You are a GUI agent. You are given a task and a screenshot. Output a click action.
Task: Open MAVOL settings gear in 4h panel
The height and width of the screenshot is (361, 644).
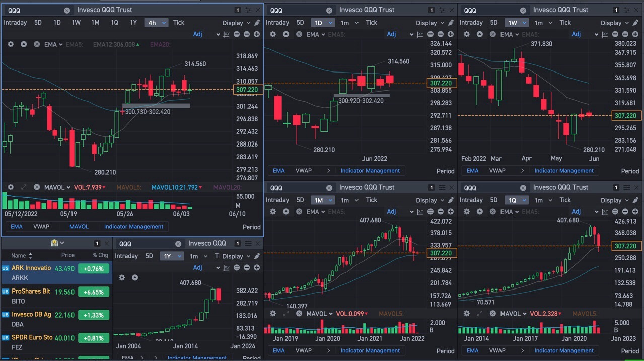pyautogui.click(x=10, y=187)
